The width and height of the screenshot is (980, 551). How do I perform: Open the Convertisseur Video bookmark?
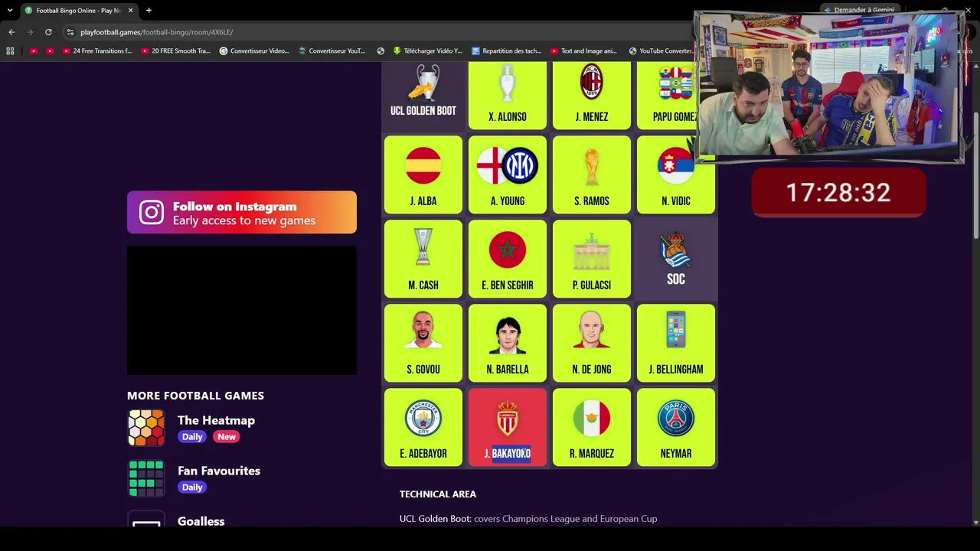tap(254, 51)
